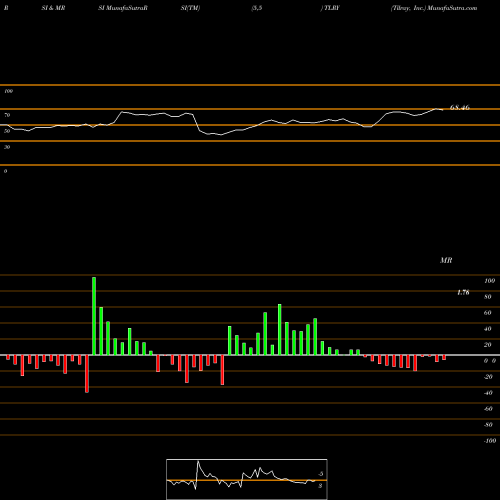Open the mini overview chart thumbnail
This screenshot has height=500, width=500.
coord(247,479)
